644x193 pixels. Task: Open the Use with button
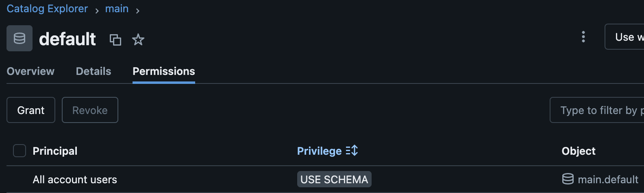pyautogui.click(x=624, y=37)
